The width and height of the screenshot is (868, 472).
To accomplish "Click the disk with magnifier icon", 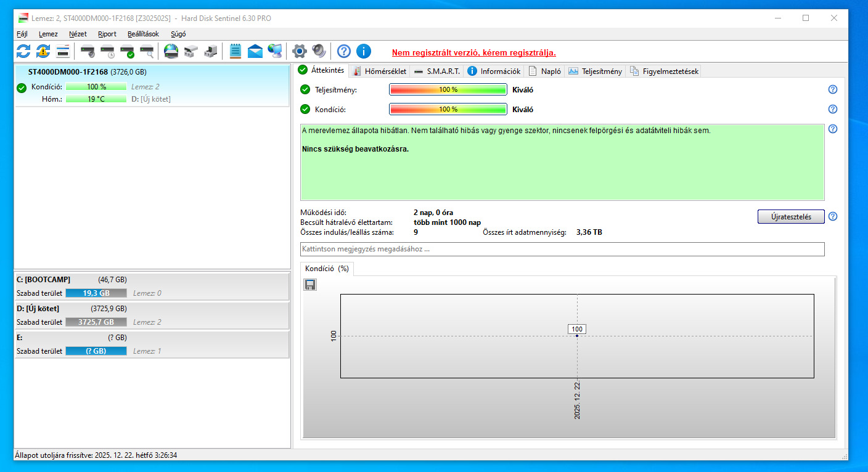I will (x=147, y=51).
